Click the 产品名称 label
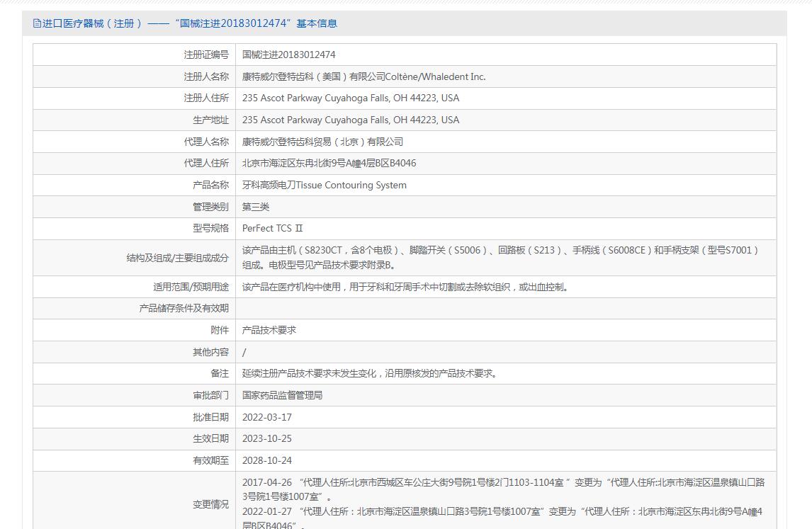The image size is (812, 529). tap(210, 185)
